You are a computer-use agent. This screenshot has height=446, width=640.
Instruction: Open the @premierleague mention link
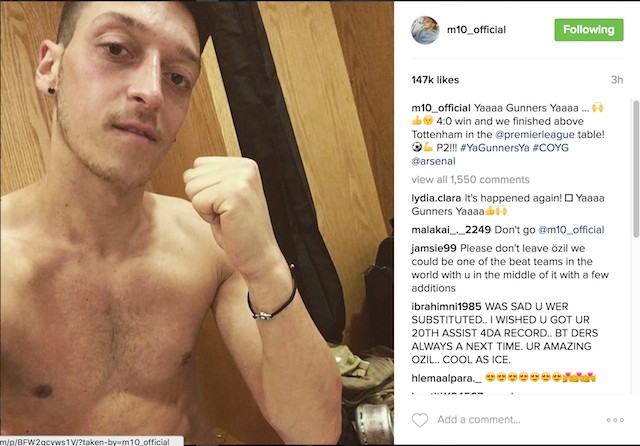click(534, 135)
